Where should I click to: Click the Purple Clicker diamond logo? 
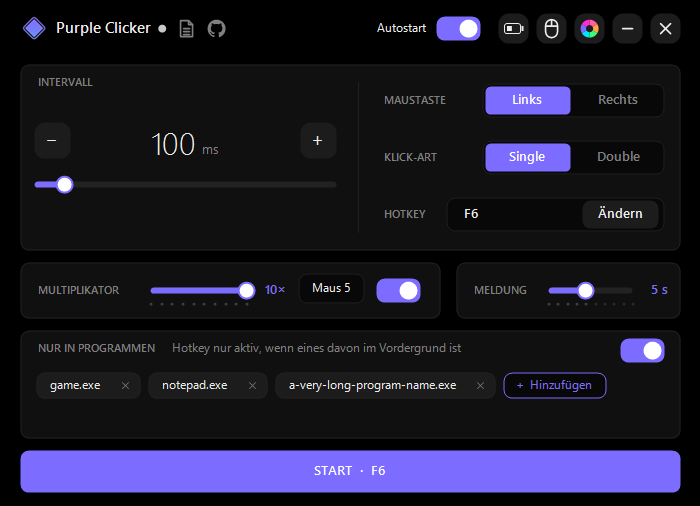34,29
